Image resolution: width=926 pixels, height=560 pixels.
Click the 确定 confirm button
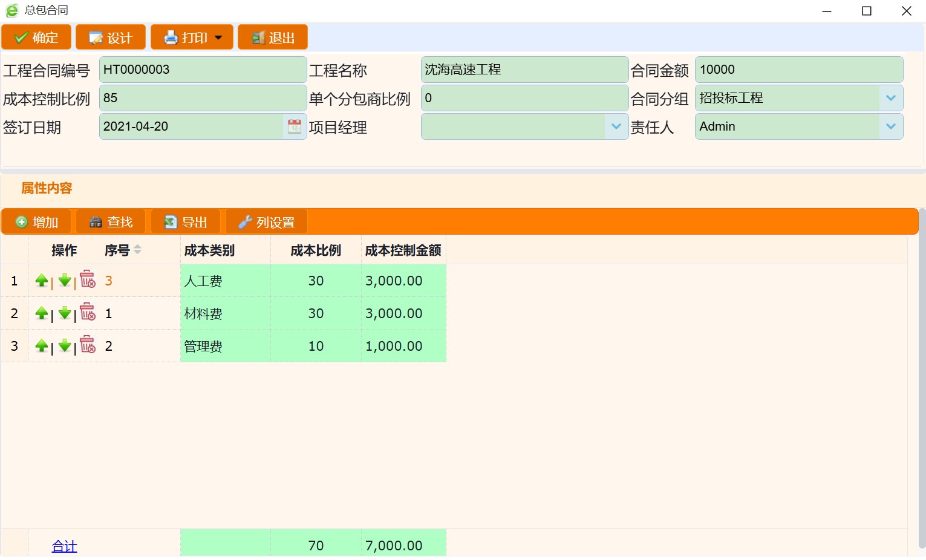36,37
